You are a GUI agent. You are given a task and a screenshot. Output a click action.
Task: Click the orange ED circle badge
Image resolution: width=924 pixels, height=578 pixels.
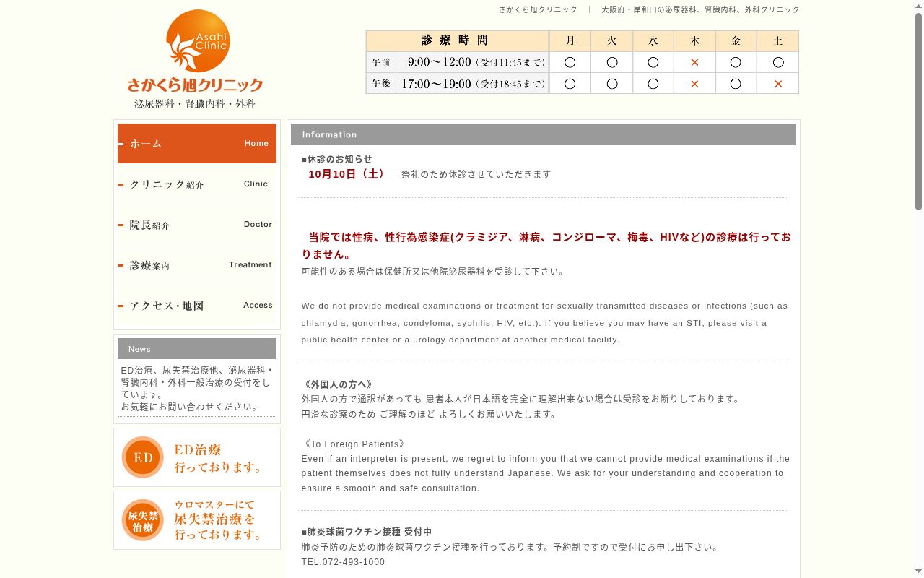coord(143,457)
